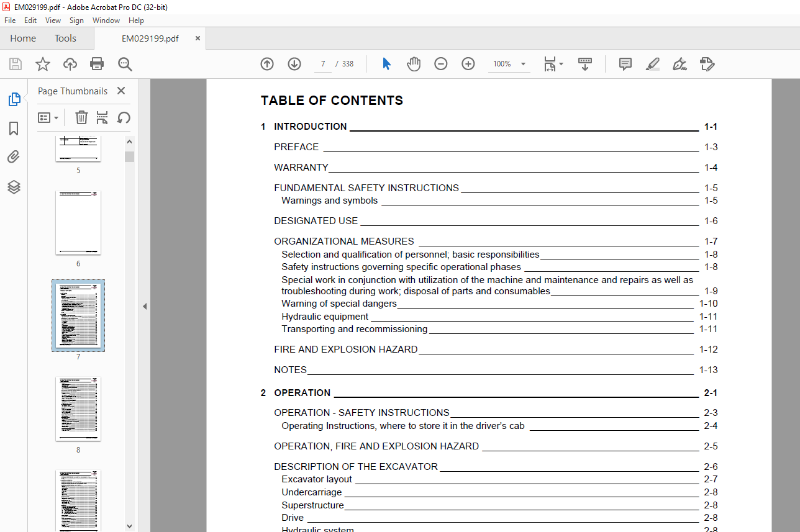
Task: Click 'Transporting and recommissioning' line
Action: [499, 329]
